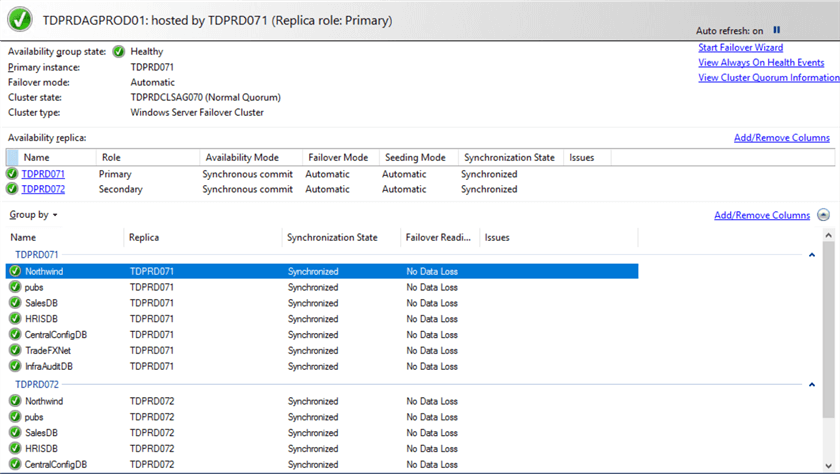The width and height of the screenshot is (840, 474).
Task: Click the vertical scrollbar down arrow
Action: (x=829, y=467)
